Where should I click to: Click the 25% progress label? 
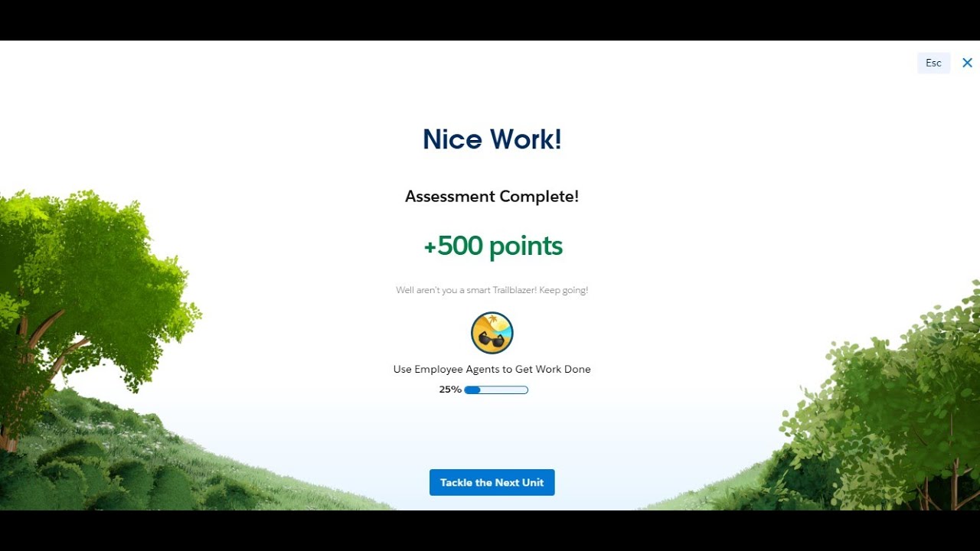point(450,390)
